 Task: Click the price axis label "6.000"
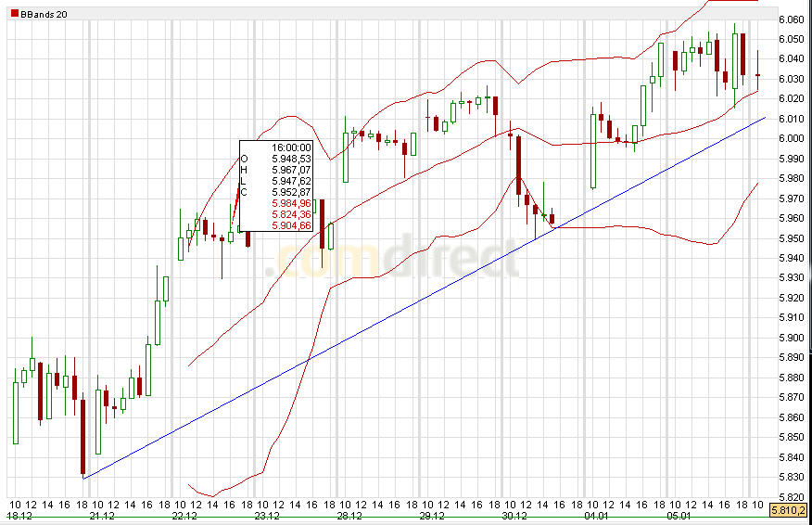click(x=792, y=139)
